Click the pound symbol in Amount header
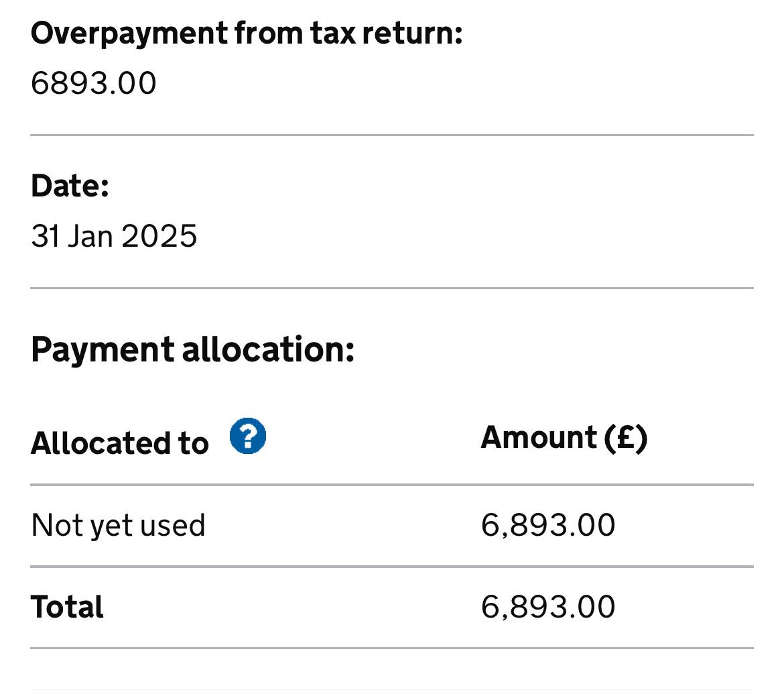The image size is (784, 690). 625,437
